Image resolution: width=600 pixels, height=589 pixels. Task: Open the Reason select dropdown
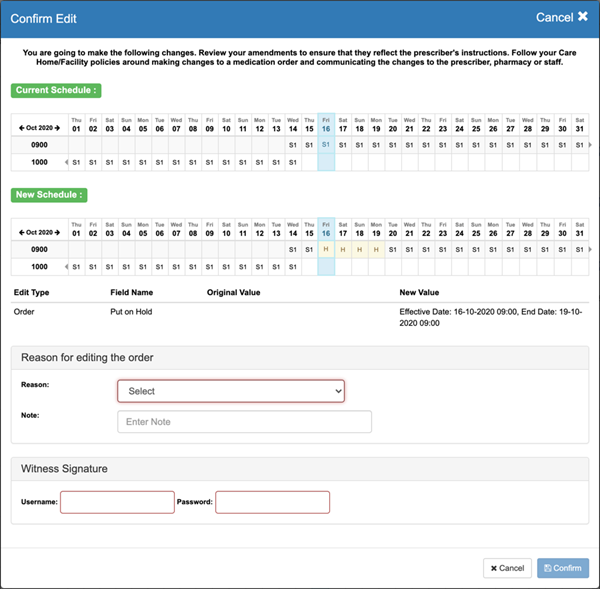coord(230,391)
